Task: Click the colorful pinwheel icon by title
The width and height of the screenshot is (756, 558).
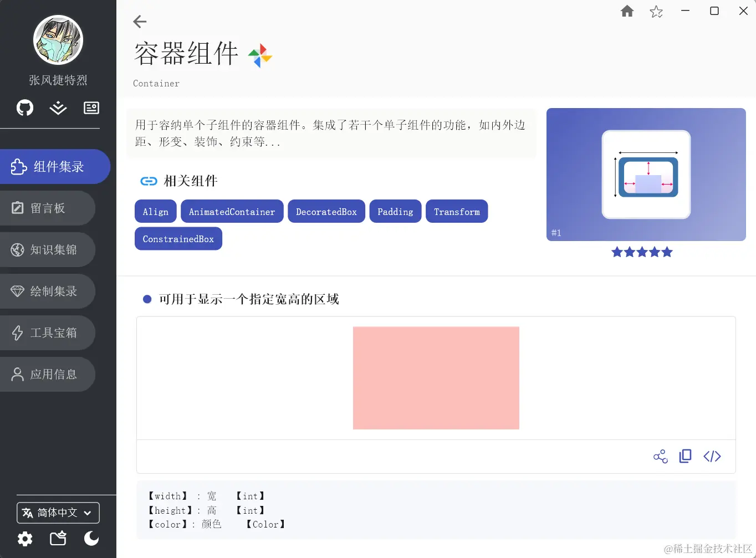Action: coord(260,55)
